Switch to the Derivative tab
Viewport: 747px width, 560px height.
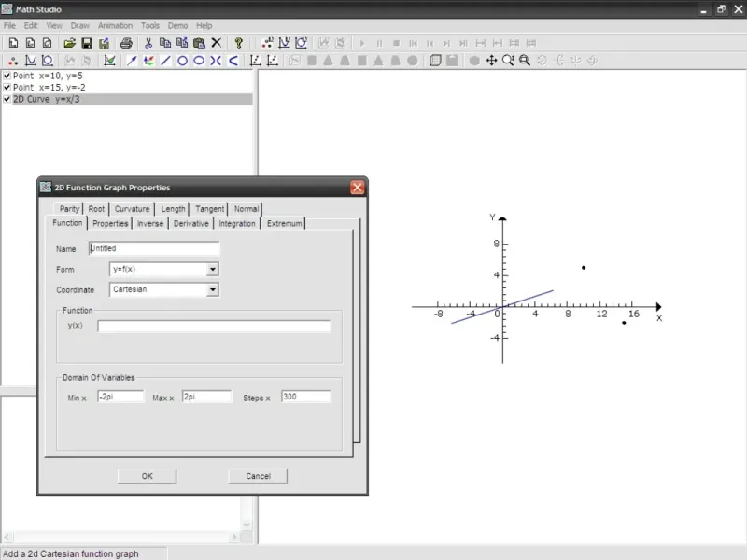click(191, 224)
